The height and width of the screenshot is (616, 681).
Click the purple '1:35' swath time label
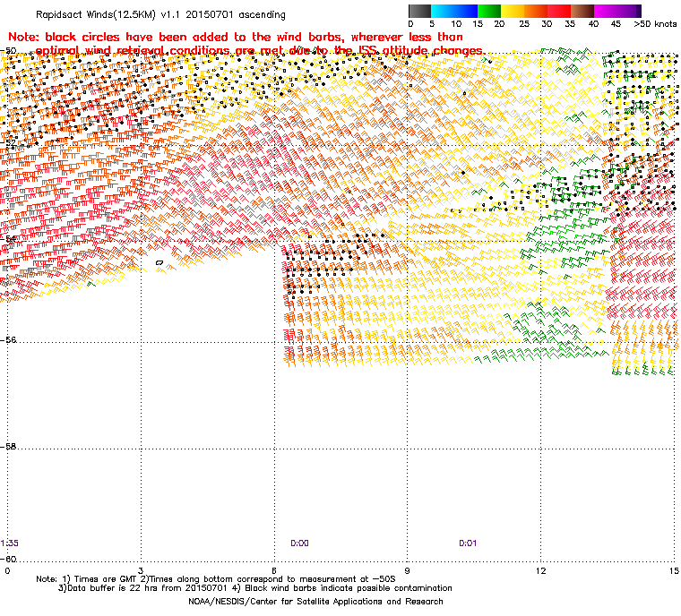(x=9, y=543)
